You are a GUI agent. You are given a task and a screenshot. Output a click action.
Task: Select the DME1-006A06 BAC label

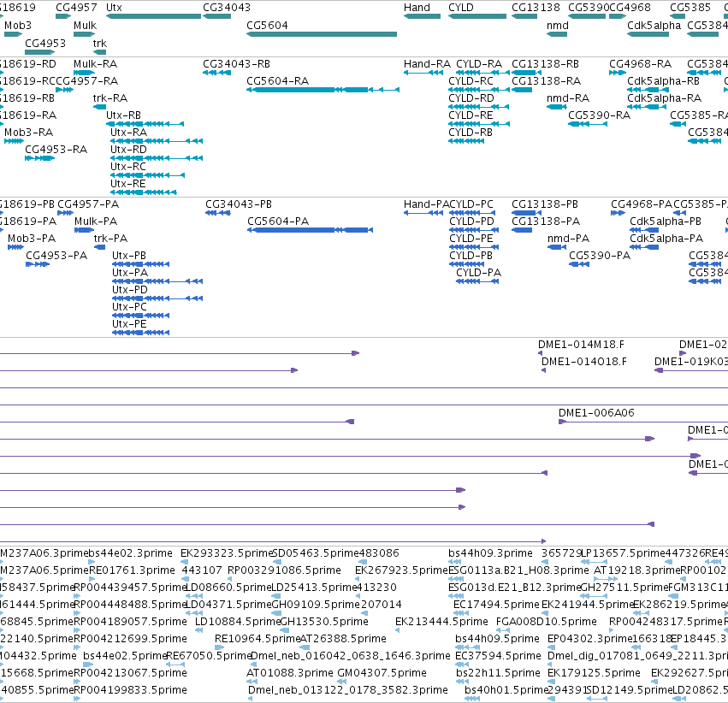click(x=596, y=413)
